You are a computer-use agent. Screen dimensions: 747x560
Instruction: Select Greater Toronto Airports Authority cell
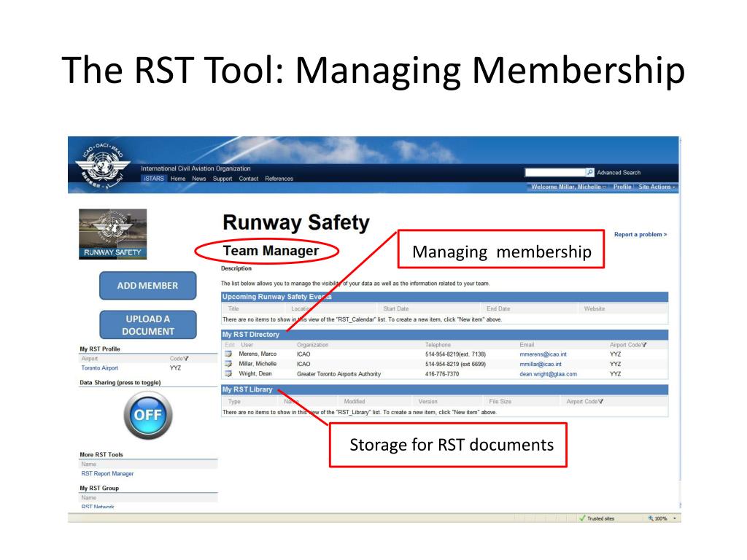pos(338,374)
